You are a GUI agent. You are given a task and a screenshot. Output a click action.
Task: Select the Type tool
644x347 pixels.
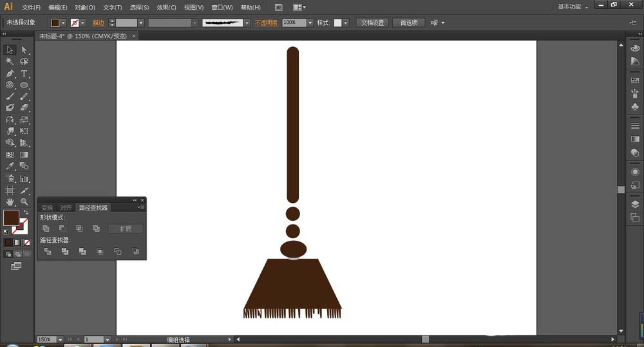click(24, 73)
